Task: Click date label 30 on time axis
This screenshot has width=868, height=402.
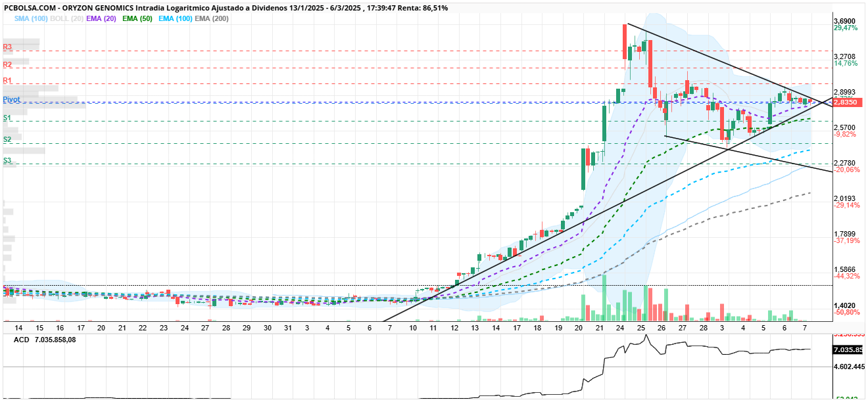Action: tap(266, 327)
